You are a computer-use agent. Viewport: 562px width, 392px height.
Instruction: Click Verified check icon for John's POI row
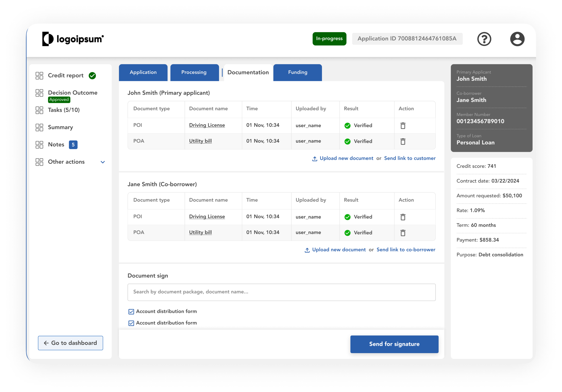click(347, 126)
